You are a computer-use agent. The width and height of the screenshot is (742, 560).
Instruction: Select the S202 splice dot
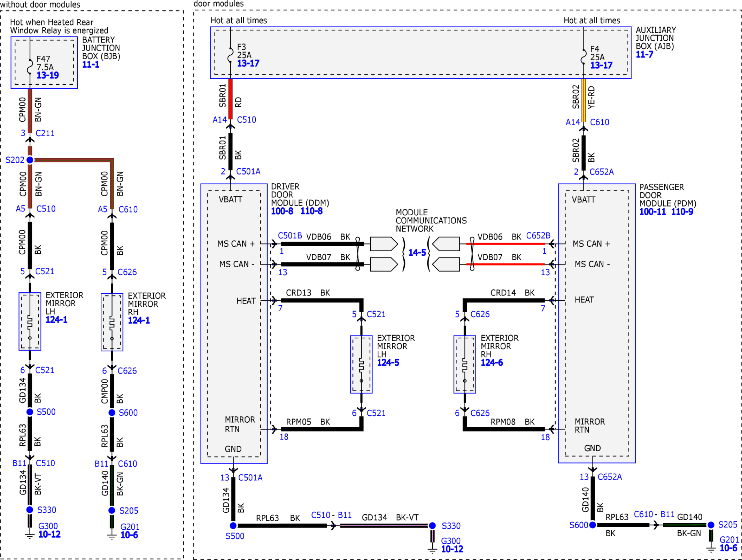tap(30, 160)
